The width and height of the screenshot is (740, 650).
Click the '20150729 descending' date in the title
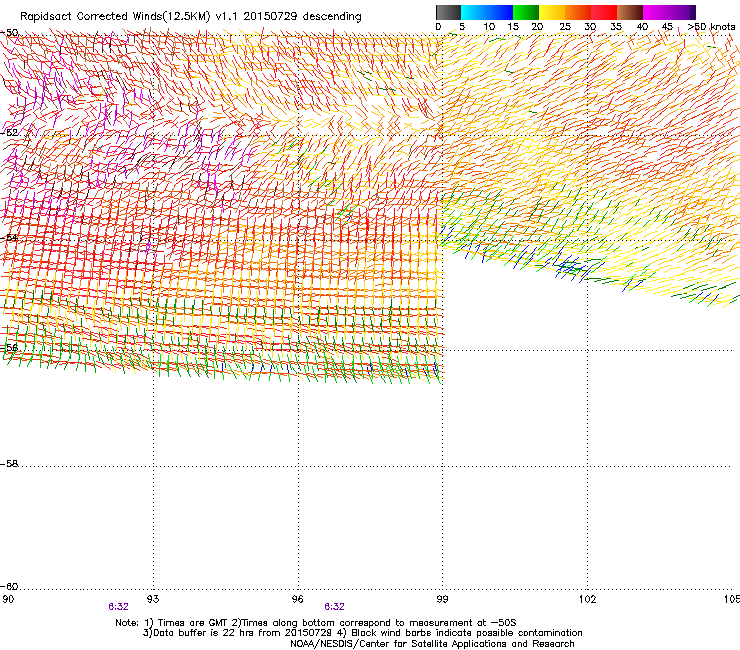click(303, 17)
